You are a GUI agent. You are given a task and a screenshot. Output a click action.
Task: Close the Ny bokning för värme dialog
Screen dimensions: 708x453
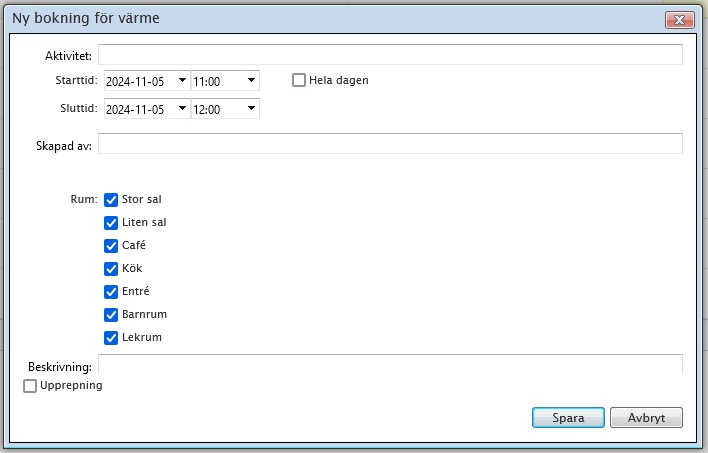[x=680, y=19]
